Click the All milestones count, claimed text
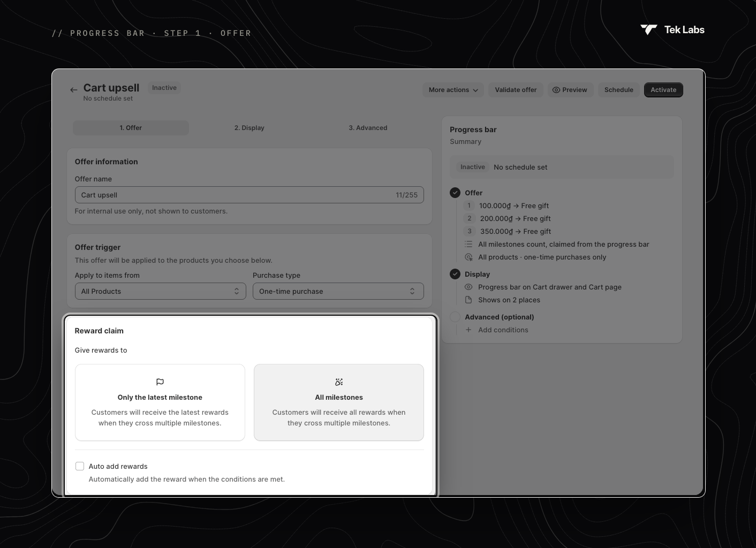Screen dimensions: 756x548 (x=564, y=244)
